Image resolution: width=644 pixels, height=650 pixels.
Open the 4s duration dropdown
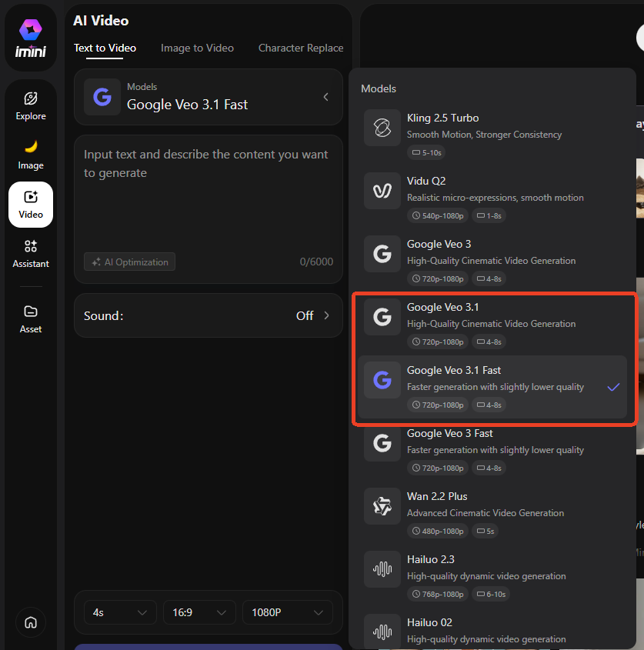click(119, 612)
